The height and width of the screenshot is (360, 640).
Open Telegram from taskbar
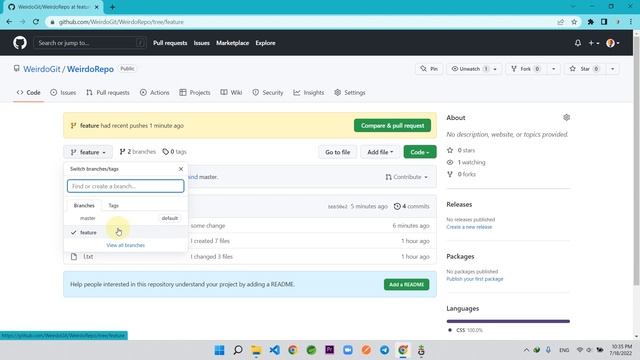(384, 350)
